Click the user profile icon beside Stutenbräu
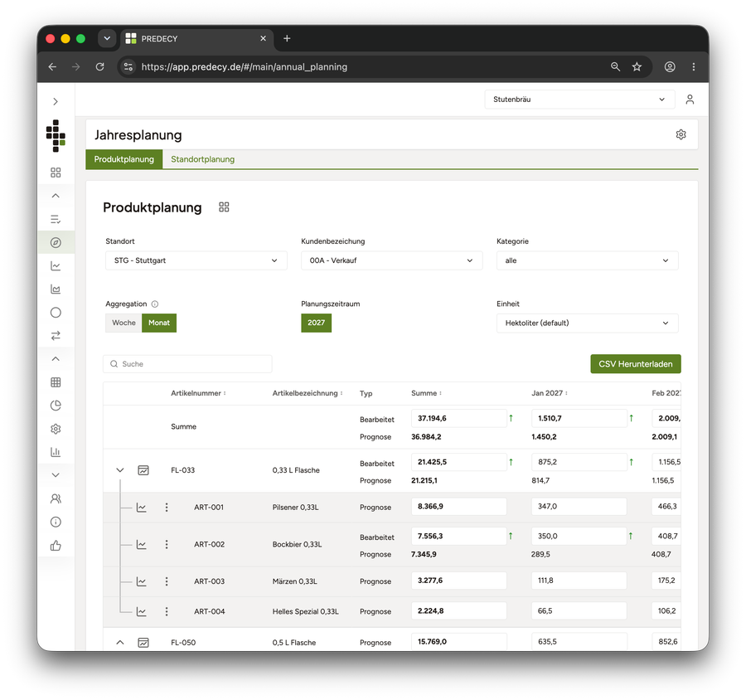This screenshot has width=746, height=700. [x=690, y=100]
